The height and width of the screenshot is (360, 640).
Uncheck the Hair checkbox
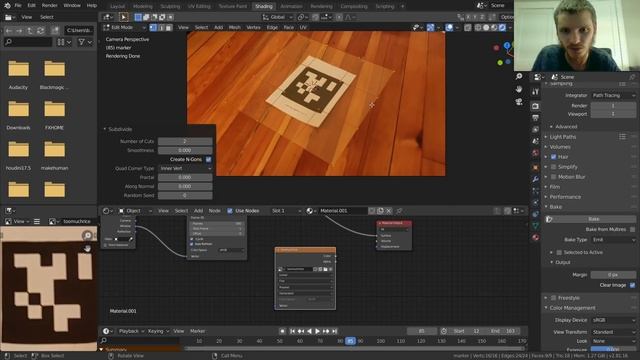(x=553, y=157)
